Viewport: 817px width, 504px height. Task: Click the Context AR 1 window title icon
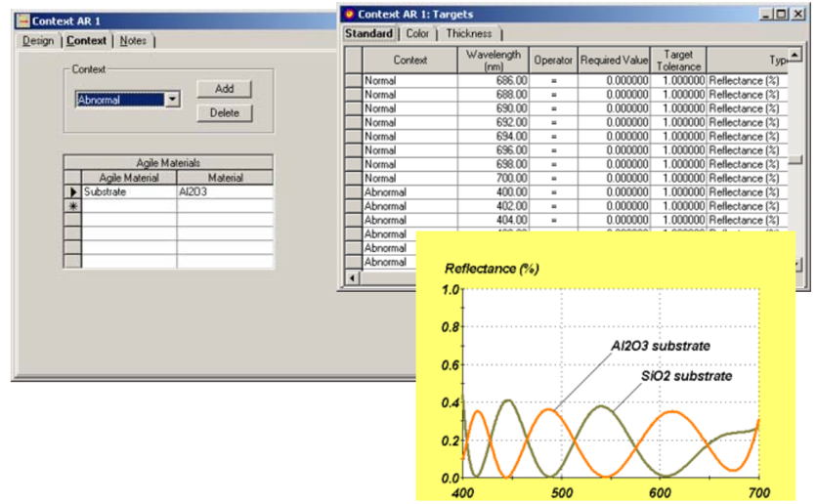click(x=24, y=21)
